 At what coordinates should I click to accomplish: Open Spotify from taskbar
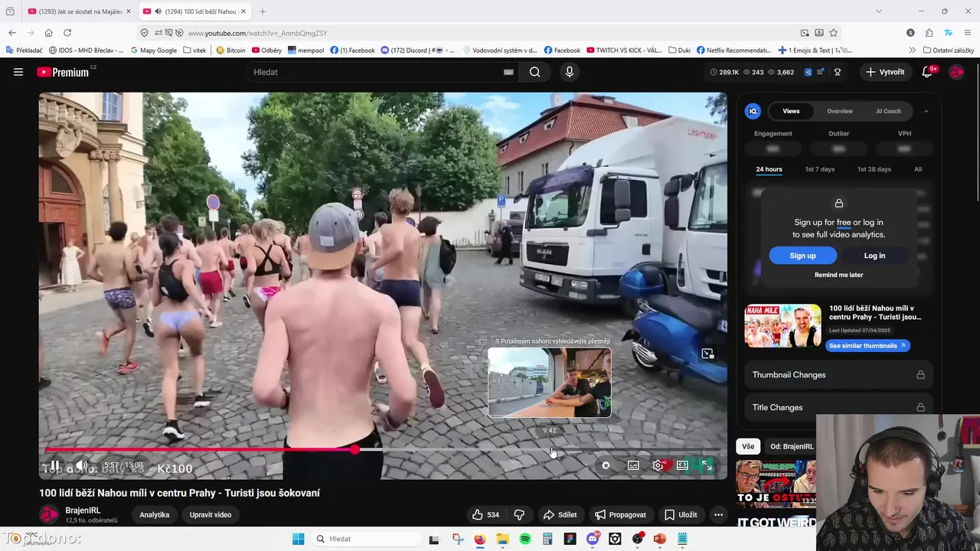click(525, 539)
